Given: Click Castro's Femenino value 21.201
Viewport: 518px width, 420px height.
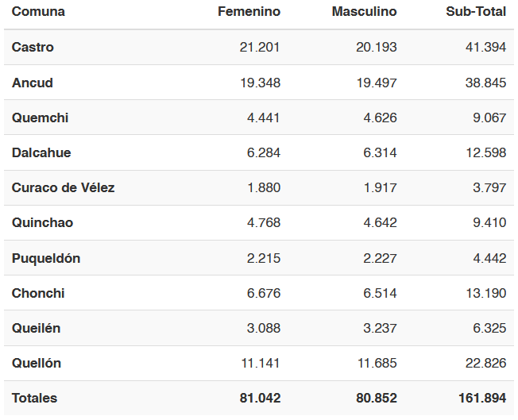Looking at the screenshot, I should [260, 47].
